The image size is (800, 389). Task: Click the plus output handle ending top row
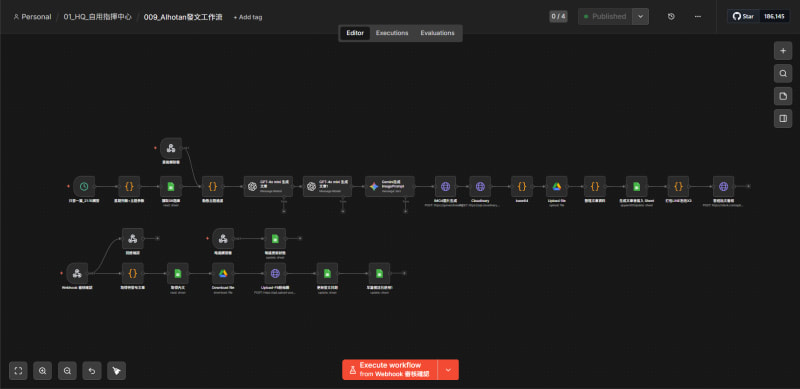pyautogui.click(x=748, y=187)
